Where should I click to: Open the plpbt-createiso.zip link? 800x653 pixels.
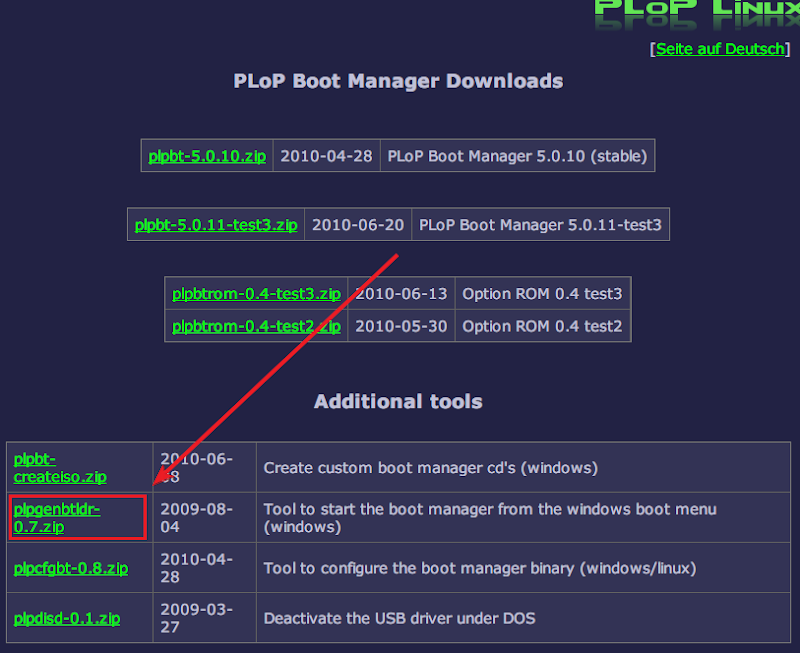(47, 468)
